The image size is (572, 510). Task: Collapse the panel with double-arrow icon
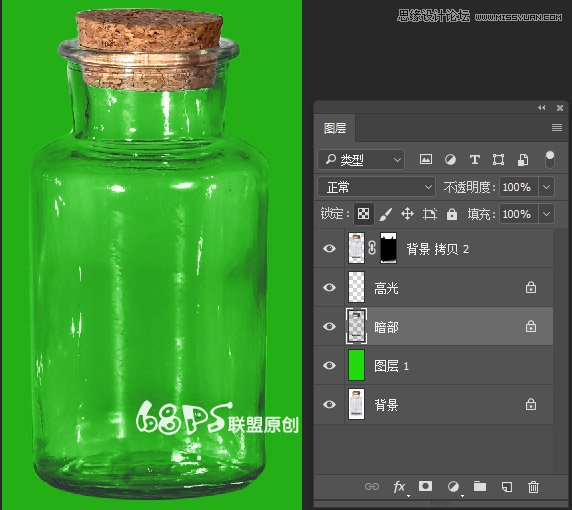click(x=542, y=108)
